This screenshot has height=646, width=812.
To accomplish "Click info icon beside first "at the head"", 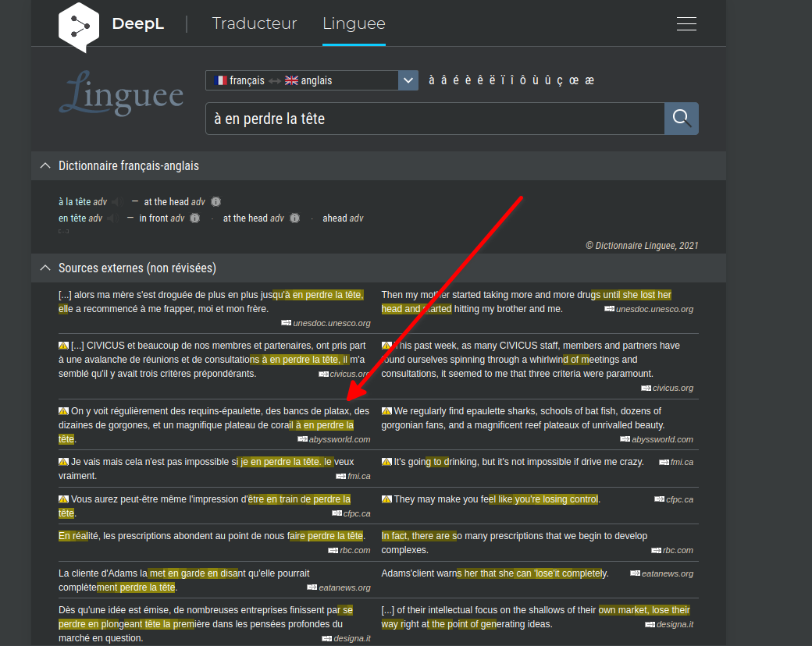I will coord(215,202).
